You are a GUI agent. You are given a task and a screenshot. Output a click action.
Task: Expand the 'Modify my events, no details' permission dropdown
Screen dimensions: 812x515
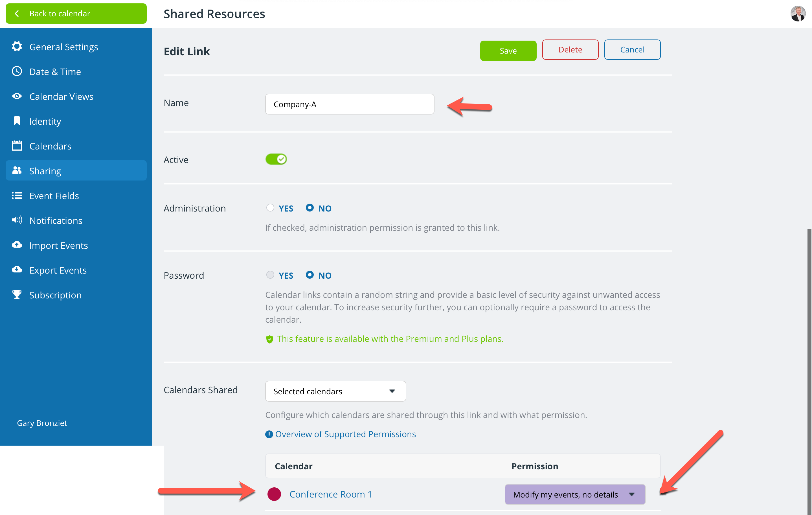575,494
